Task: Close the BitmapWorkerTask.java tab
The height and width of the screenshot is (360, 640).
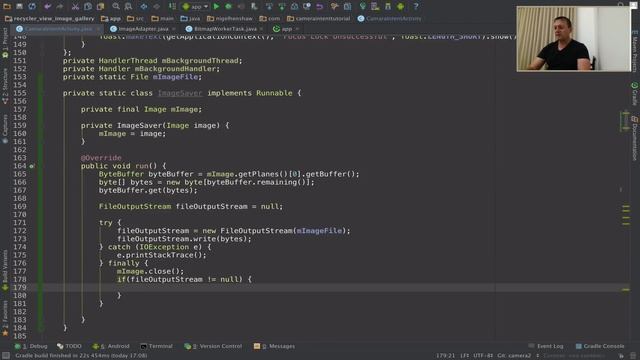Action: tap(261, 29)
